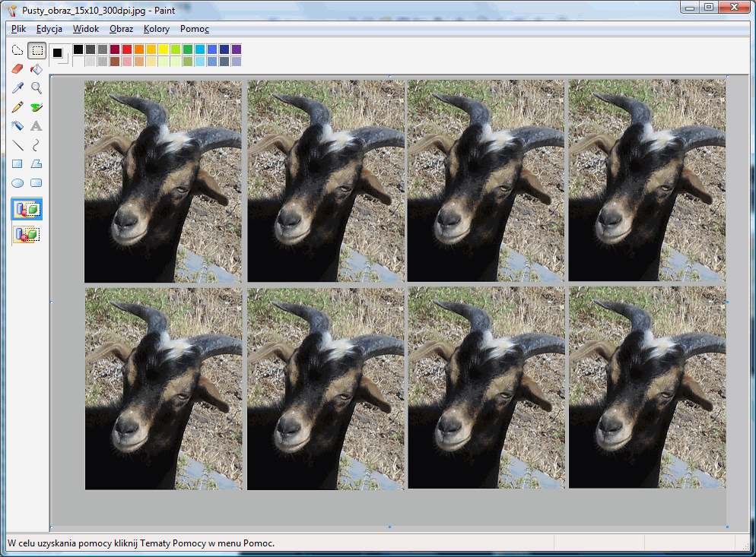Choose the rectangular Select tool
This screenshot has width=756, height=557.
point(36,50)
